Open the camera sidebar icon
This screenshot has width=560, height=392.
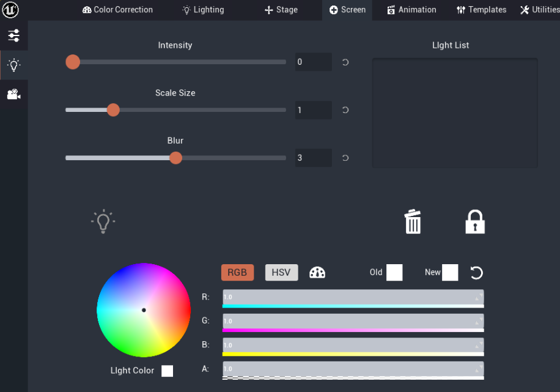point(14,94)
